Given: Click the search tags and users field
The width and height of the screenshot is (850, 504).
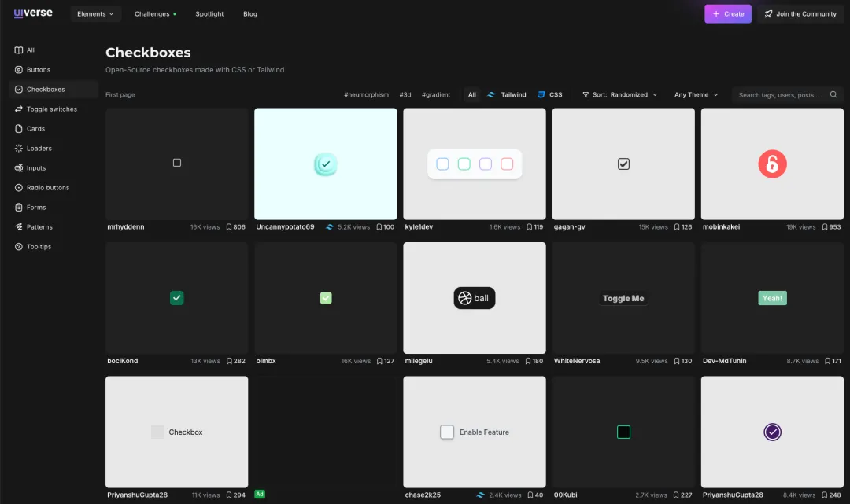Looking at the screenshot, I should pyautogui.click(x=782, y=94).
